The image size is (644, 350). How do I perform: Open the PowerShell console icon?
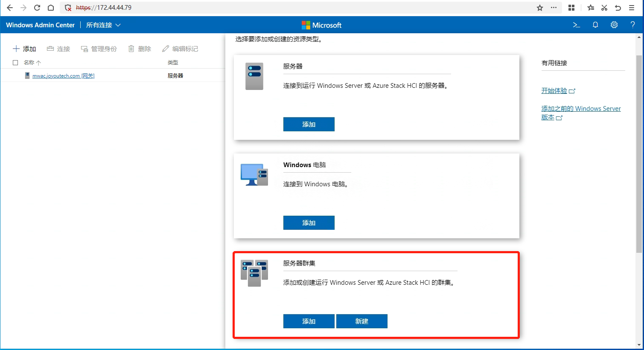[x=577, y=25]
